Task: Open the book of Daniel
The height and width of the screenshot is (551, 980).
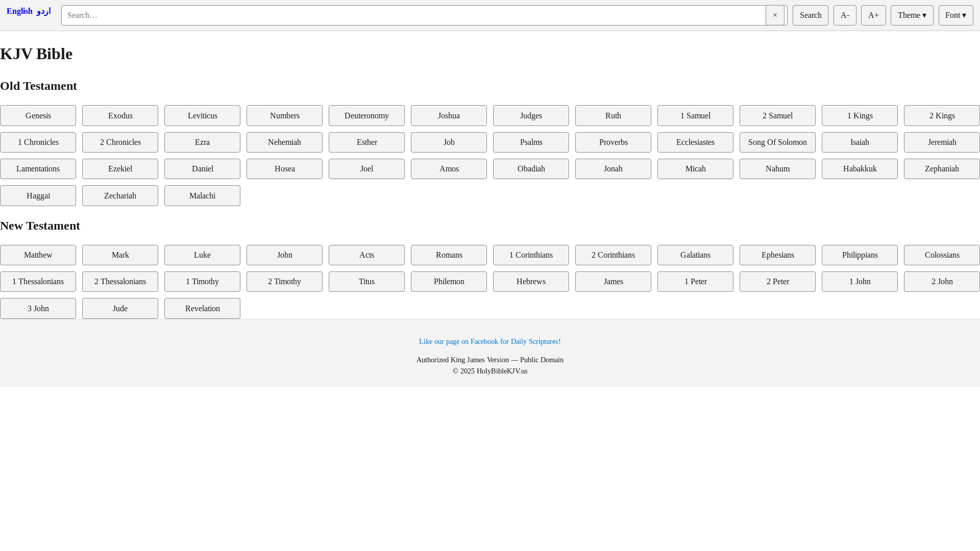Action: (202, 169)
